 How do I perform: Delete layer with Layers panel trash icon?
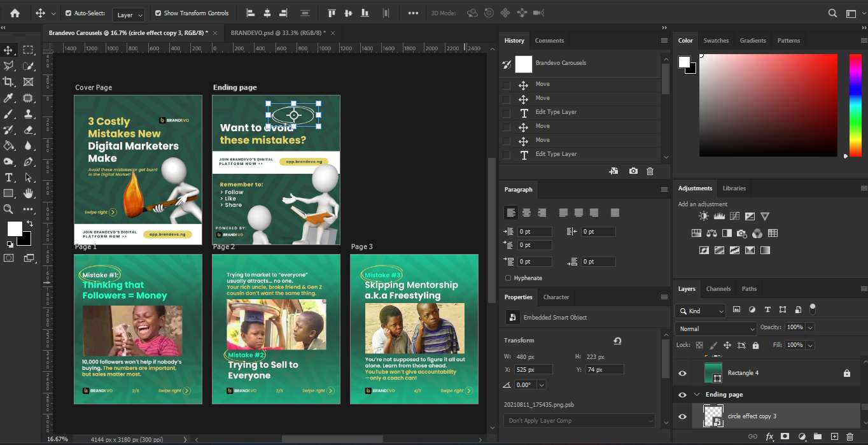pyautogui.click(x=851, y=437)
